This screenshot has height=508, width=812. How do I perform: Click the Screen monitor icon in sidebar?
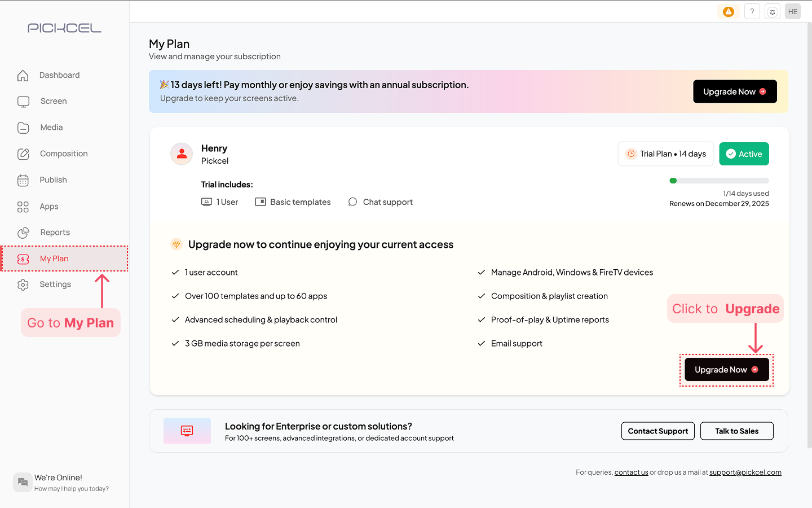click(x=23, y=102)
